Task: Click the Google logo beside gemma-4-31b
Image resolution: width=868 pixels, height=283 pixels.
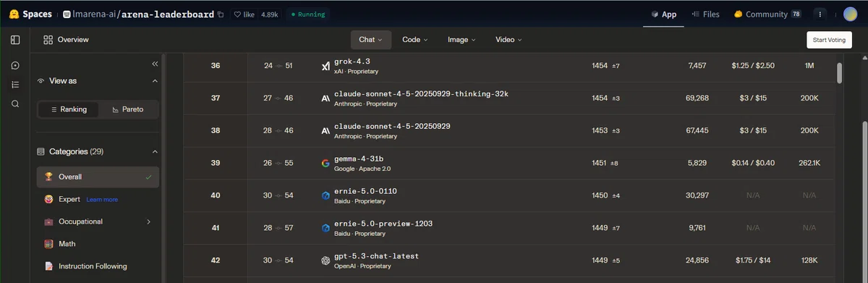Action: click(325, 164)
